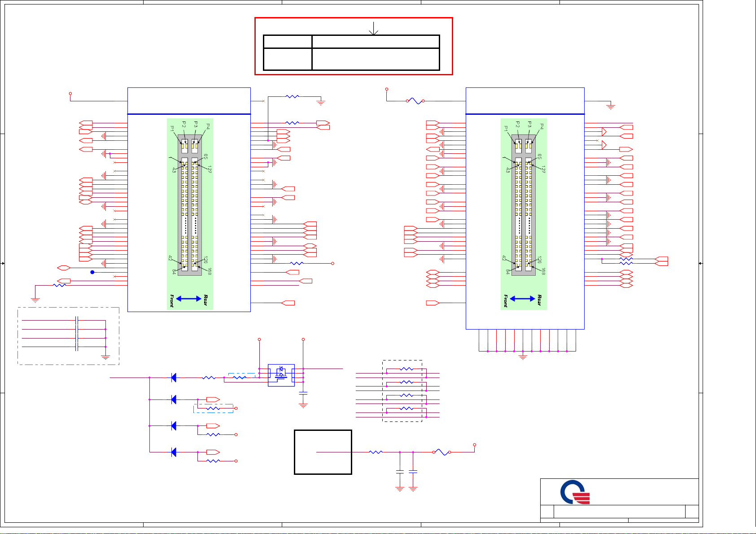
Task: Click the topmost blue diode in the diode column
Action: (174, 378)
